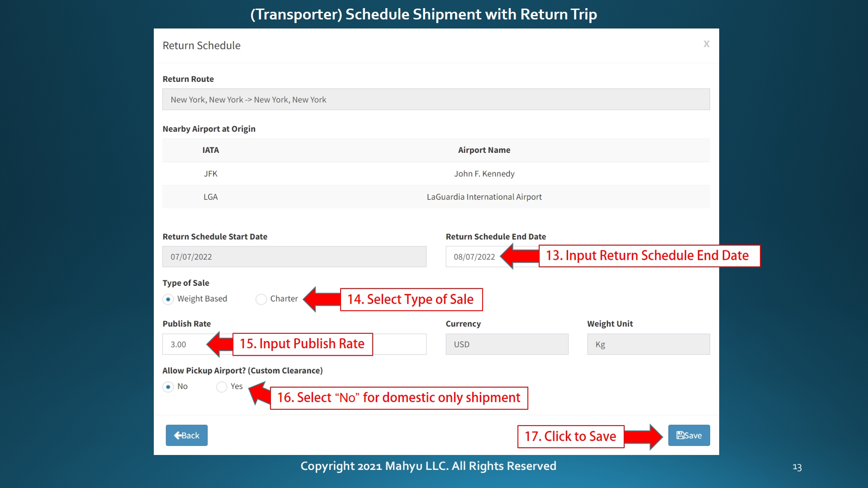Click the Weight Unit Kg field
This screenshot has height=488, width=868.
coord(648,344)
